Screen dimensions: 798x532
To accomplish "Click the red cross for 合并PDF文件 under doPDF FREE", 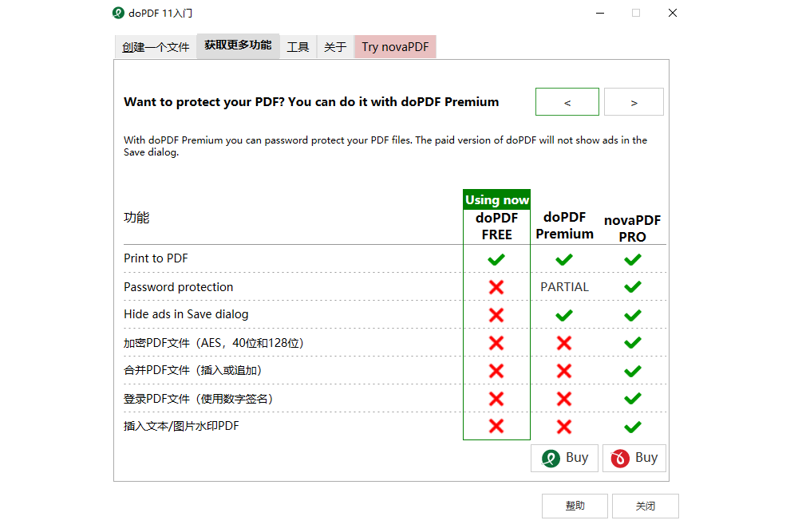I will (496, 370).
